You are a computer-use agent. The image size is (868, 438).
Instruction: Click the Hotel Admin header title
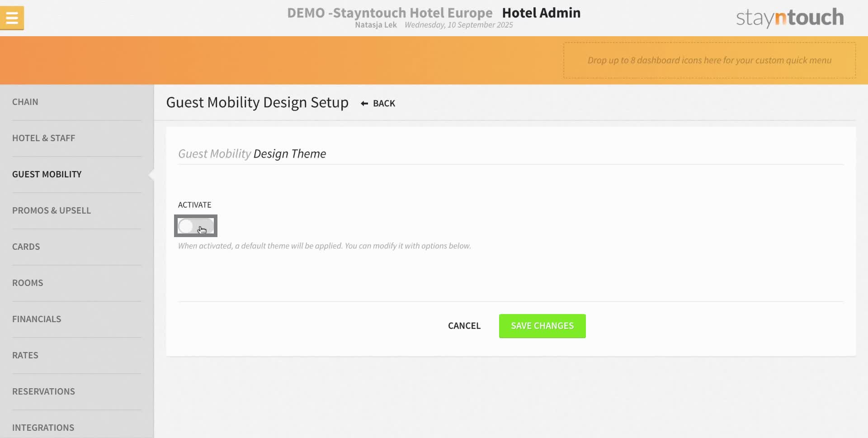(541, 13)
